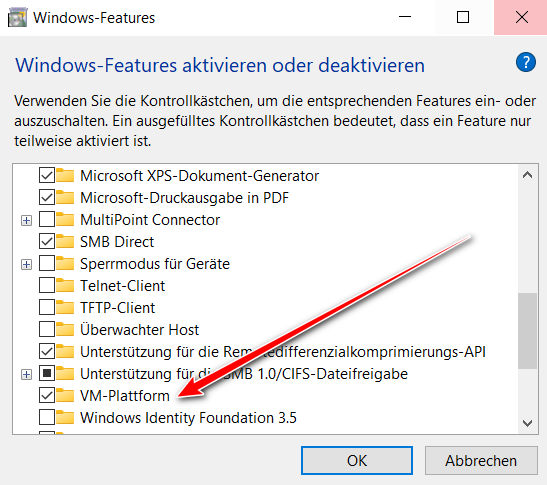Maximize the Windows-Features dialog
547x485 pixels.
(x=463, y=17)
